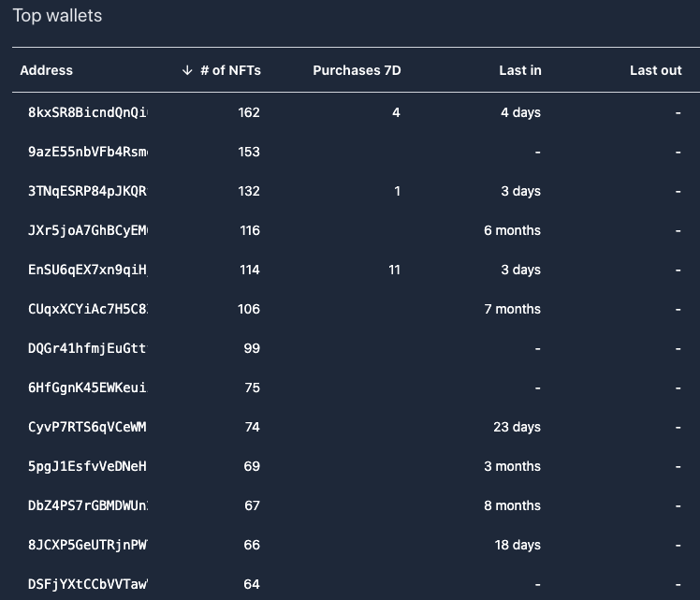
Task: Open wallet address 6HfGgnK45EWKeui
Action: click(x=88, y=388)
